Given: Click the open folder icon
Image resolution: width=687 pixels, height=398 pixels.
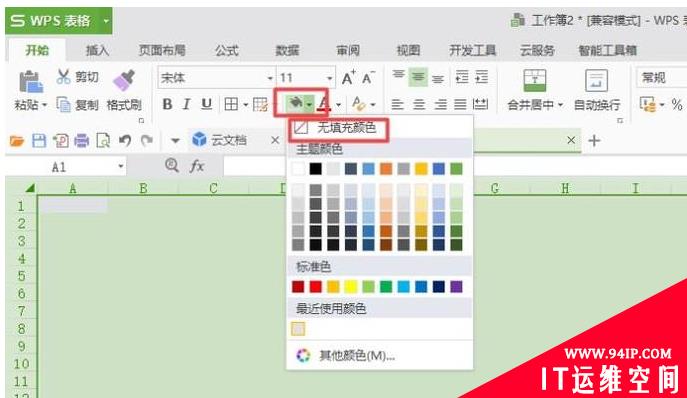Looking at the screenshot, I should [17, 141].
